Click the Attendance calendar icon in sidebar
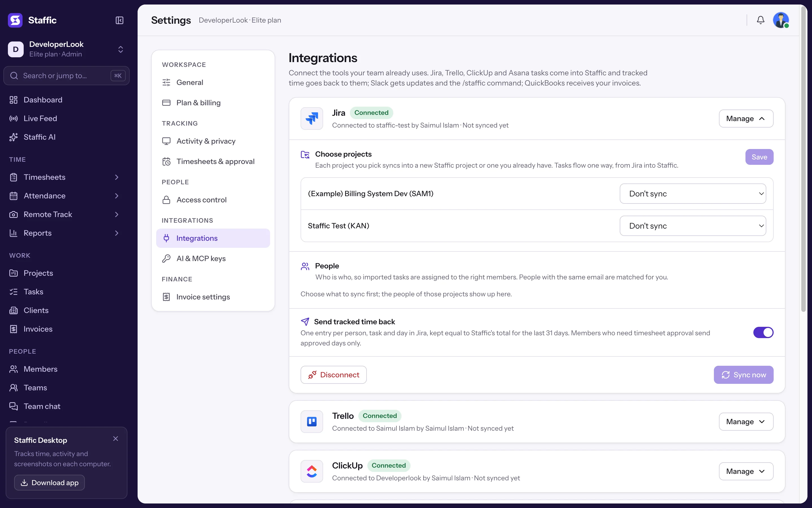This screenshot has height=508, width=812. pyautogui.click(x=14, y=196)
